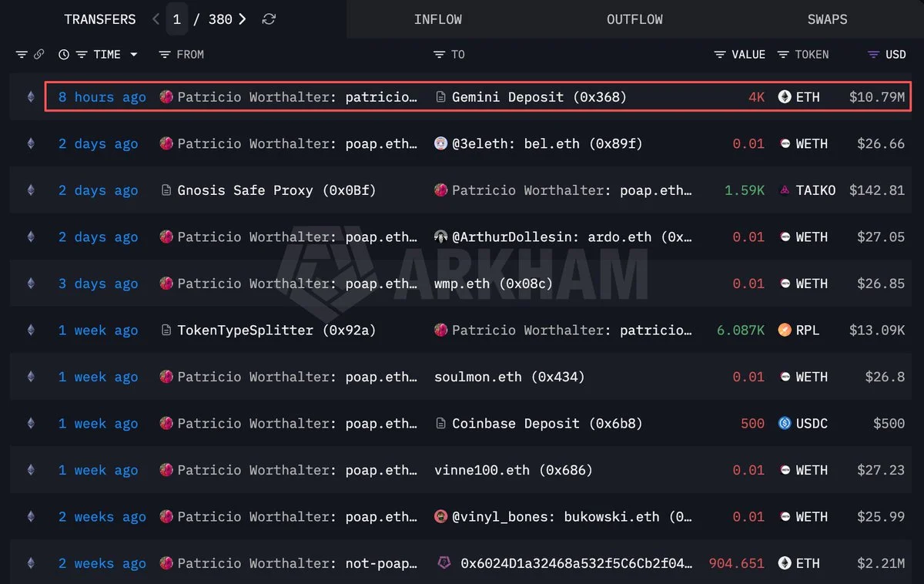The height and width of the screenshot is (584, 924).
Task: Open @vinyl_bones: bukowski.eth address
Action: pos(571,517)
